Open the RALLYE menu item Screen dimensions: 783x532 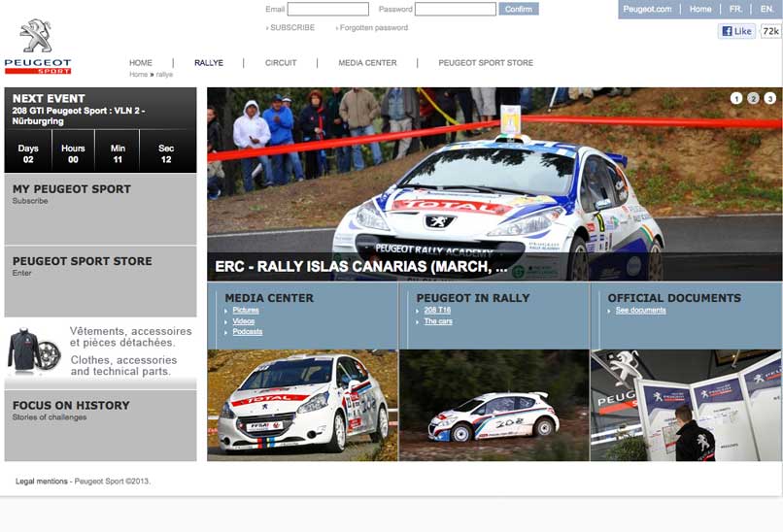208,63
